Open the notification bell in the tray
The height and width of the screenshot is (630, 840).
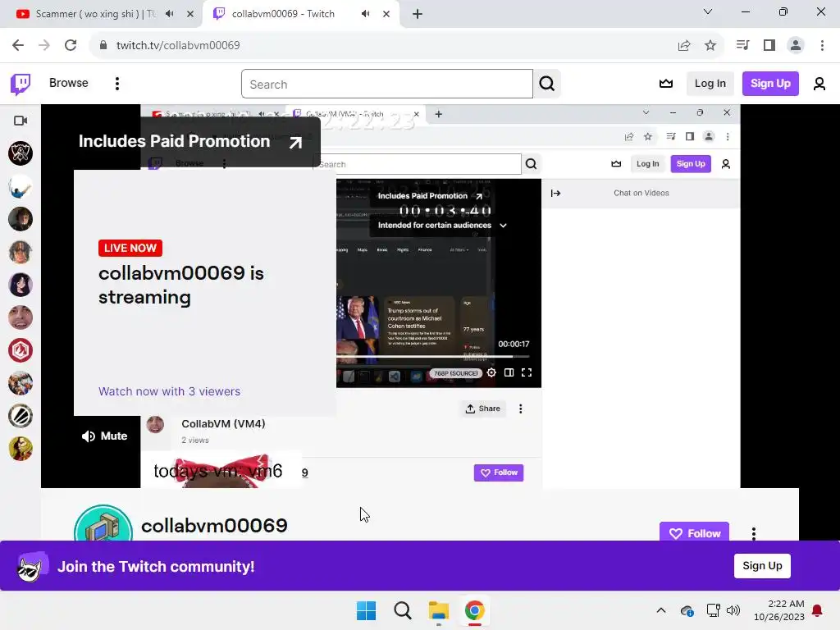click(817, 610)
